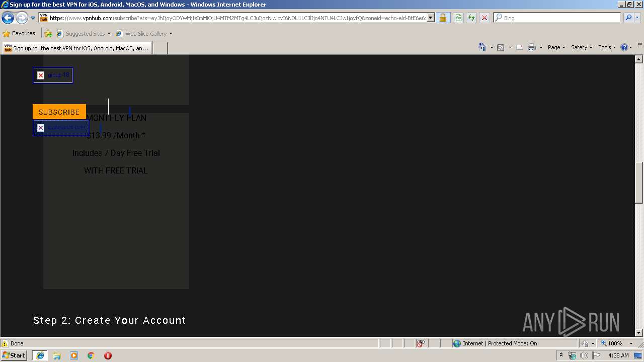This screenshot has width=644, height=362.
Task: Click the Done status warning icon
Action: (x=5, y=343)
